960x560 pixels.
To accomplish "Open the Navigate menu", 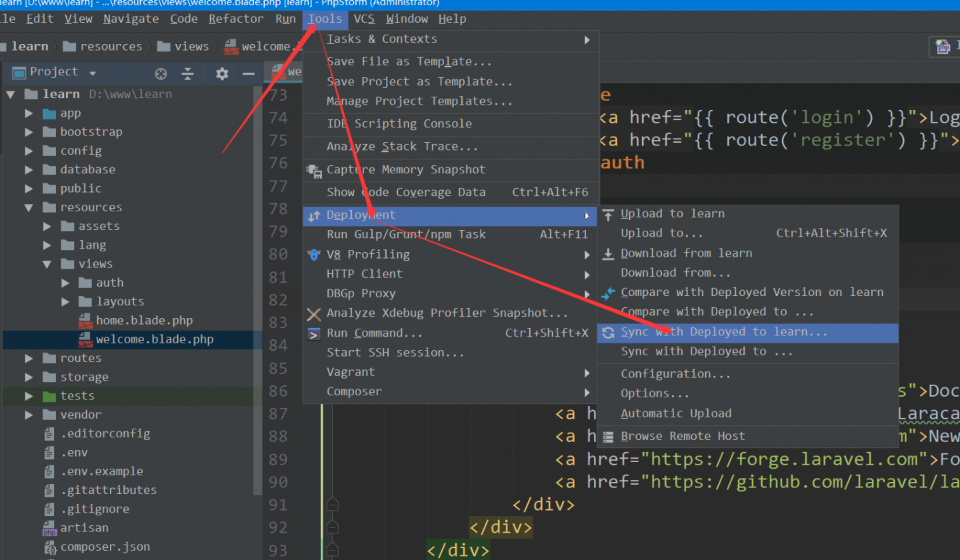I will [x=131, y=19].
